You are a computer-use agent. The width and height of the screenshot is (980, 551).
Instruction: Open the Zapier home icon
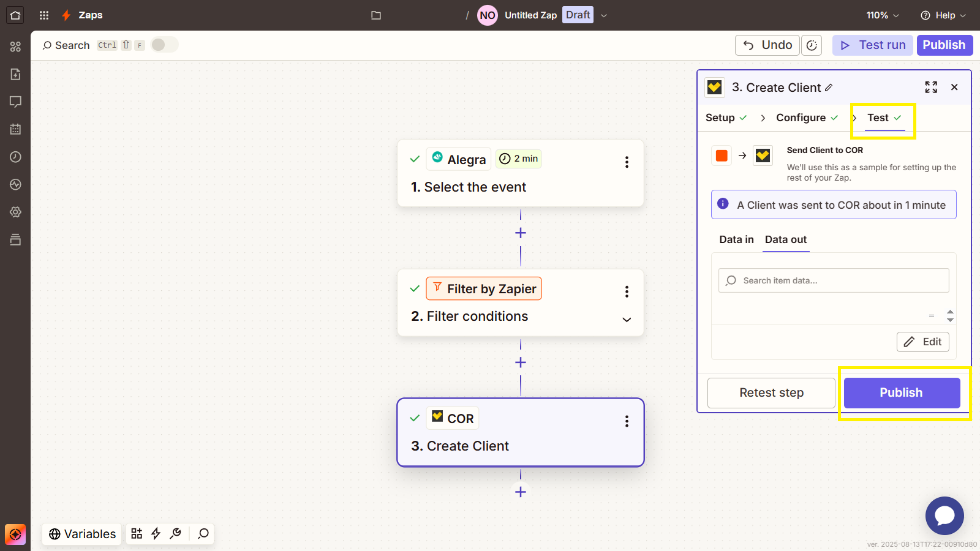[15, 15]
